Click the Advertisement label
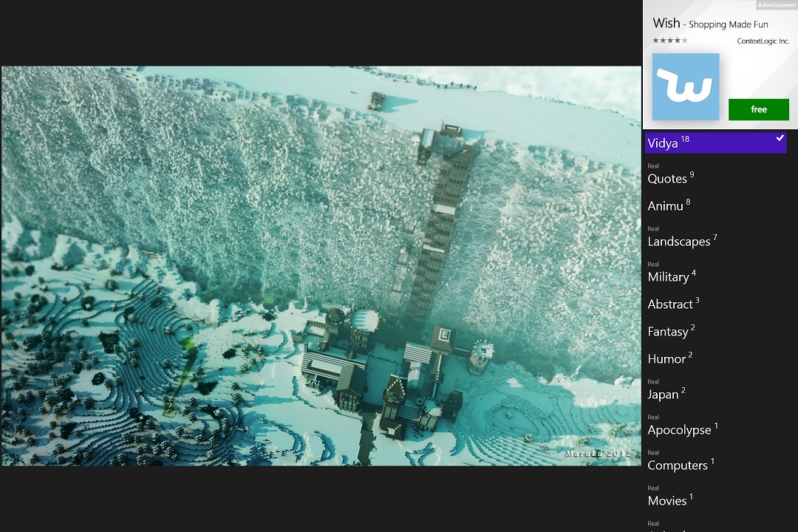This screenshot has width=798, height=532. [776, 5]
